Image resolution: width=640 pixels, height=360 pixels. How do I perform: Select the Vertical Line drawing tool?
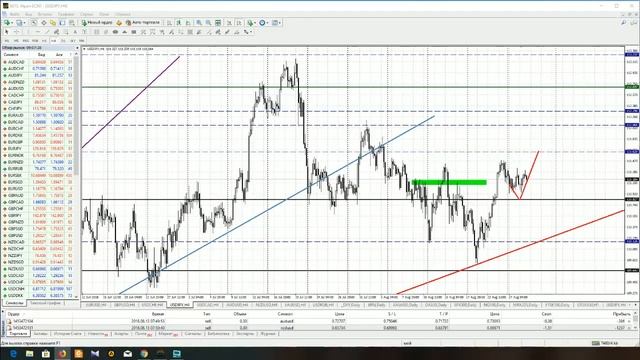(x=28, y=31)
